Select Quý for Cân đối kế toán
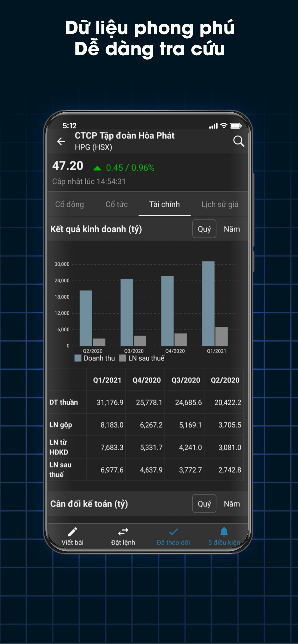Screen dimensions: 298x644 [204, 504]
